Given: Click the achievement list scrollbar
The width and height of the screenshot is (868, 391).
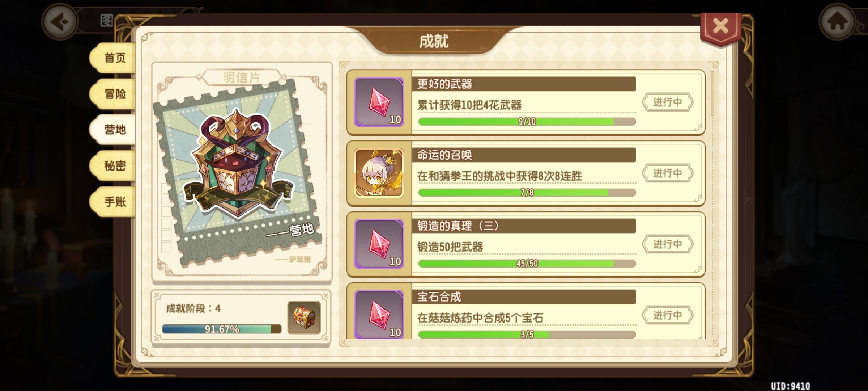Looking at the screenshot, I should click(x=712, y=93).
